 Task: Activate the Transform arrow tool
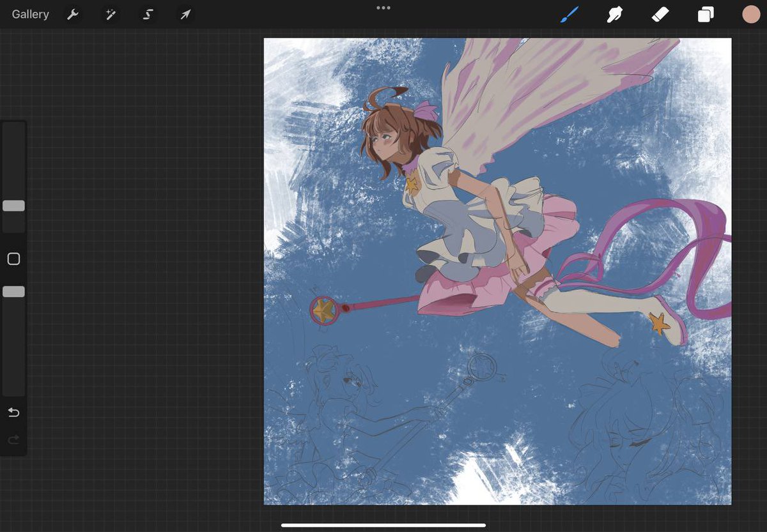[185, 14]
